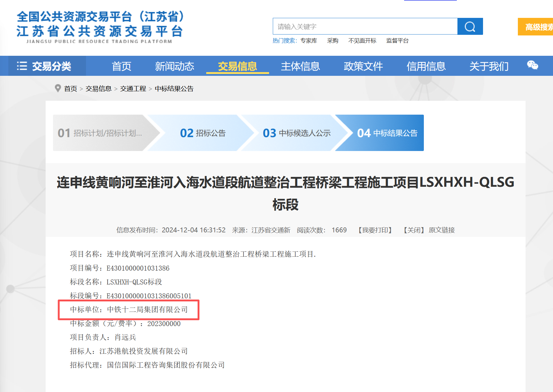553x392 pixels.
Task: Click the Jiangsu platform logo
Action: (x=100, y=27)
